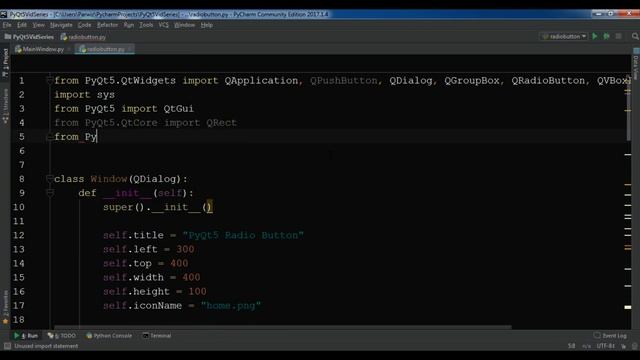Click value 300 on self.left line
The height and width of the screenshot is (360, 640).
coord(185,249)
